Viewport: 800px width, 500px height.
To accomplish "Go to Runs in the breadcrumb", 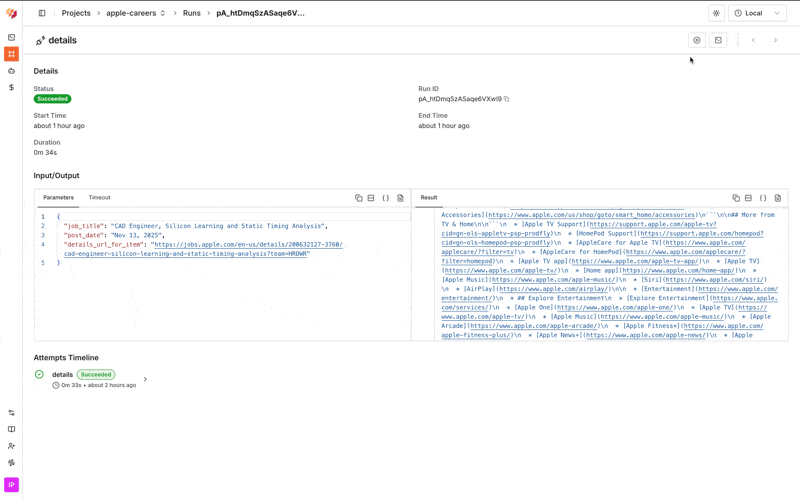I will pyautogui.click(x=192, y=13).
